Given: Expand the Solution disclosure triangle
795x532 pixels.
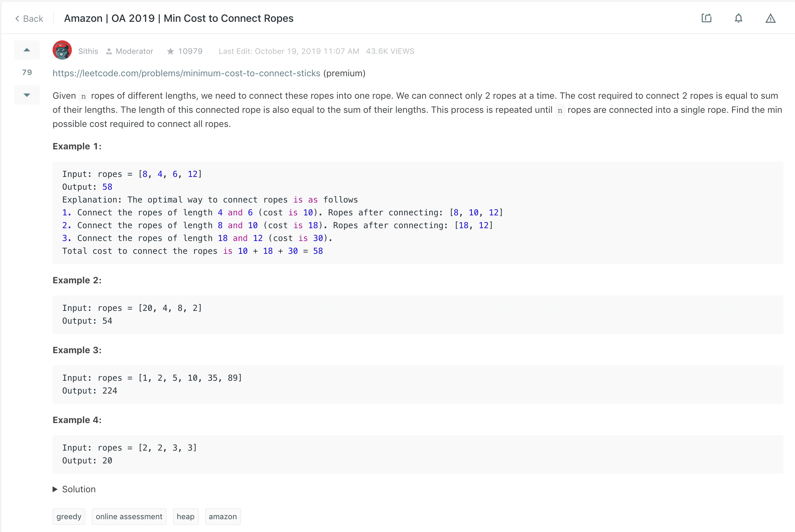Looking at the screenshot, I should 55,489.
